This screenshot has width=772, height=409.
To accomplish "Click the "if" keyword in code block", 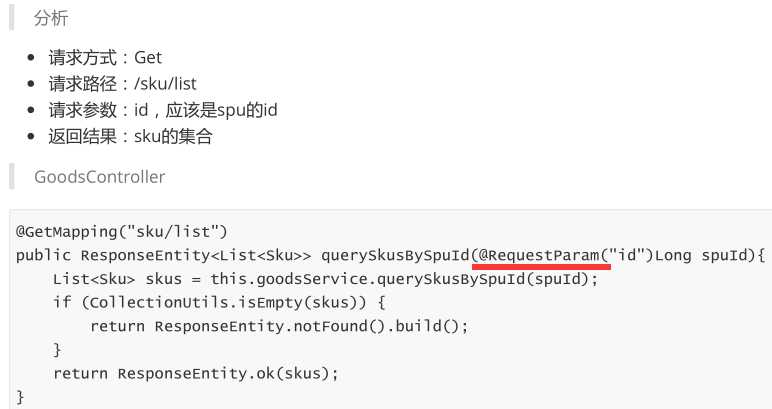I will pos(62,302).
